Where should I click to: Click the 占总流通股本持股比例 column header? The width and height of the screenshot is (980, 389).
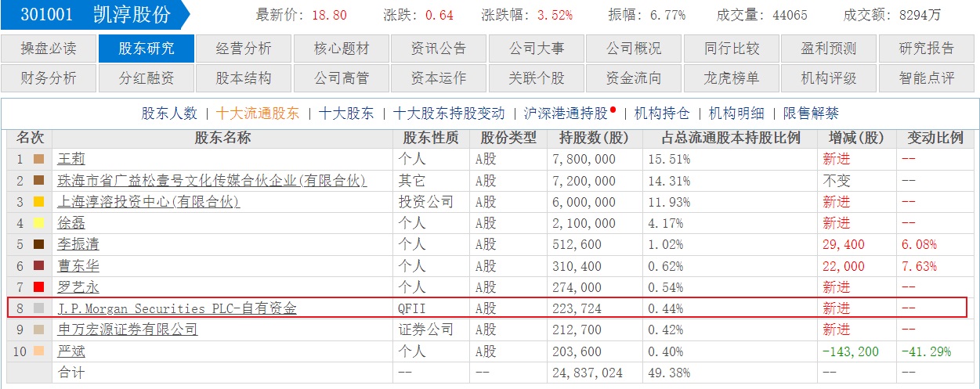pyautogui.click(x=730, y=138)
